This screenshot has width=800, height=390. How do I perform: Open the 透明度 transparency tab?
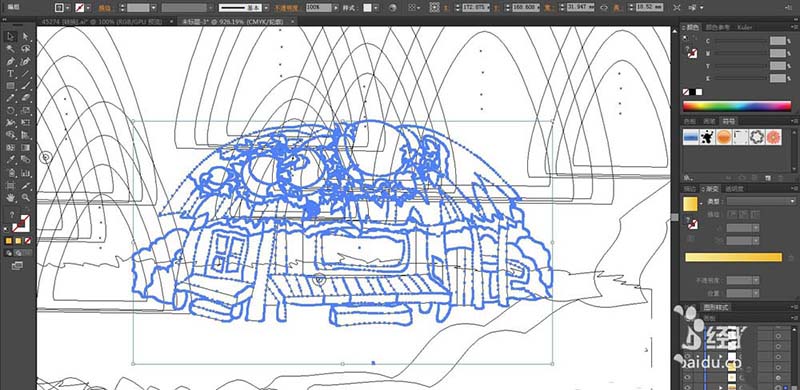[734, 188]
